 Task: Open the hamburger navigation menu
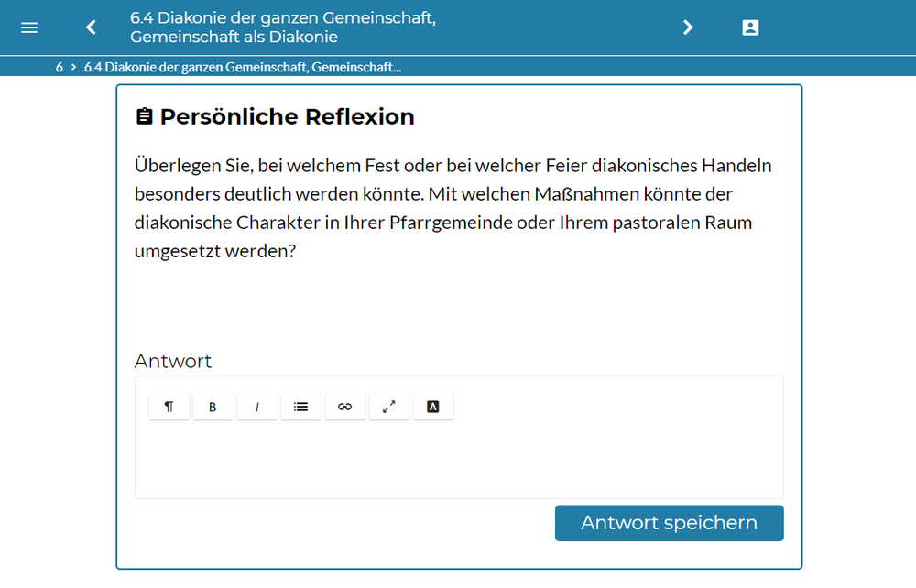pyautogui.click(x=29, y=27)
